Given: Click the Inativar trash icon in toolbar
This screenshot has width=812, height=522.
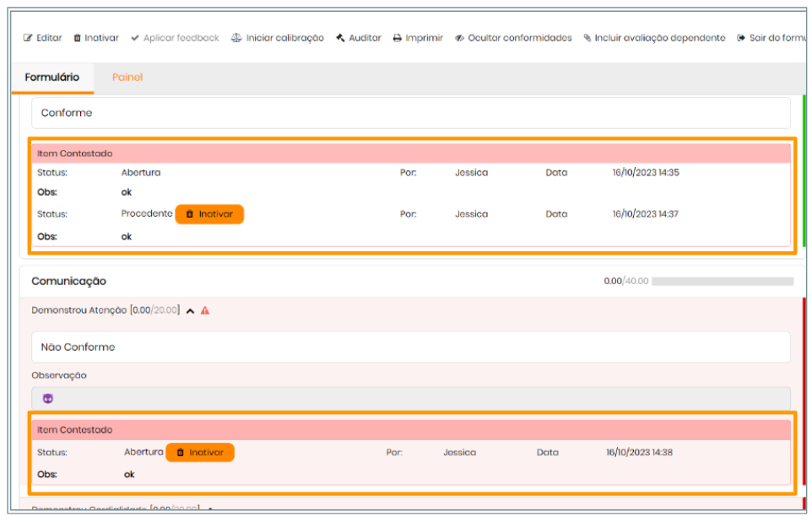Looking at the screenshot, I should [78, 38].
